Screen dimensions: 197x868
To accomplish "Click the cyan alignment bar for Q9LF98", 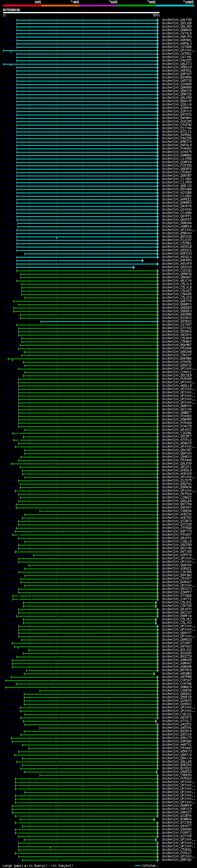I will pyautogui.click(x=87, y=20).
